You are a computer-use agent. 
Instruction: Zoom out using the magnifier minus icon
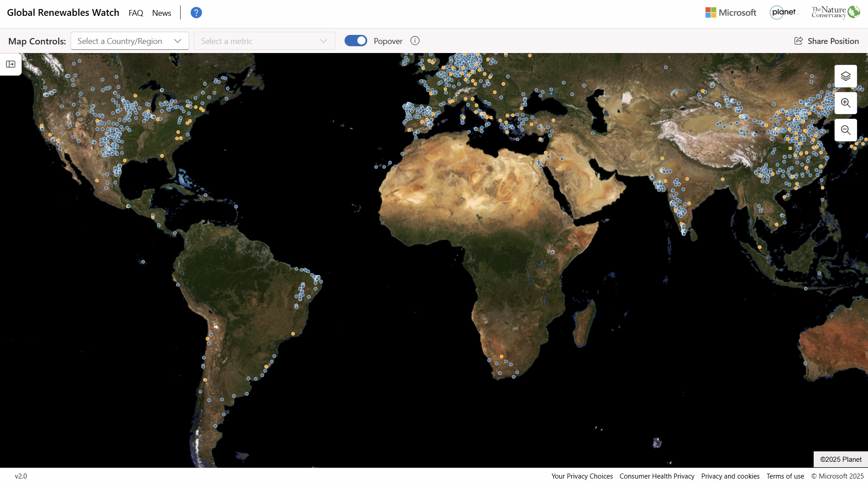coord(845,130)
